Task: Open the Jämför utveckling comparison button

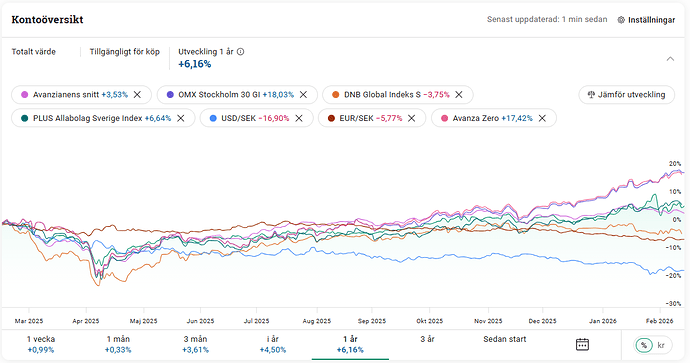Action: (627, 95)
